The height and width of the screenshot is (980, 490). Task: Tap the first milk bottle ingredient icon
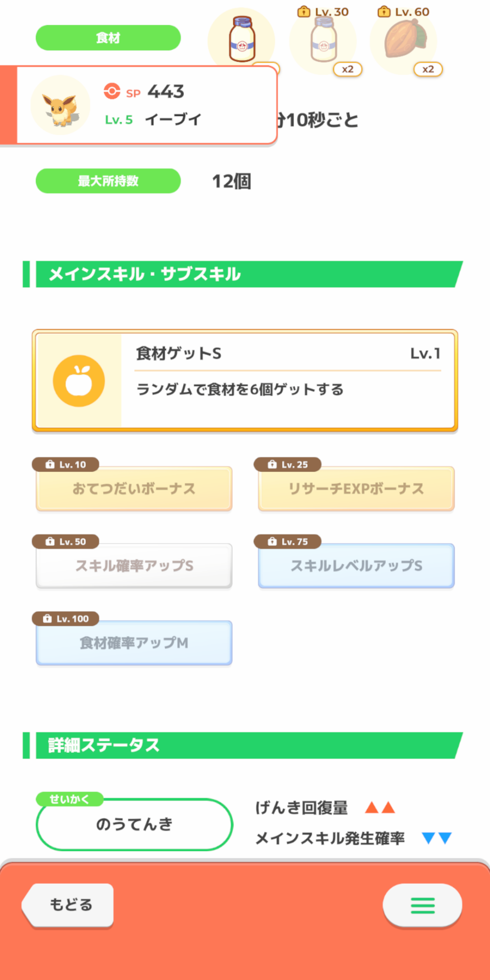[x=242, y=39]
